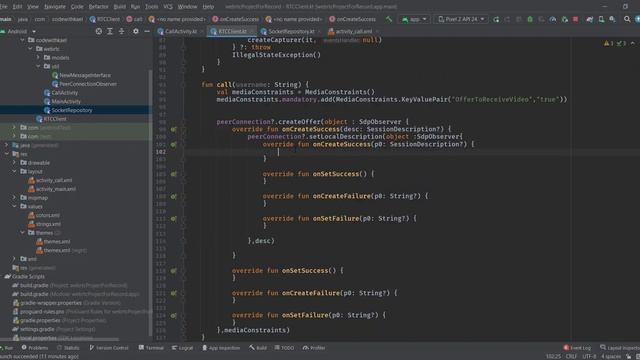
Task: Expand the models folder
Action: 38,58
